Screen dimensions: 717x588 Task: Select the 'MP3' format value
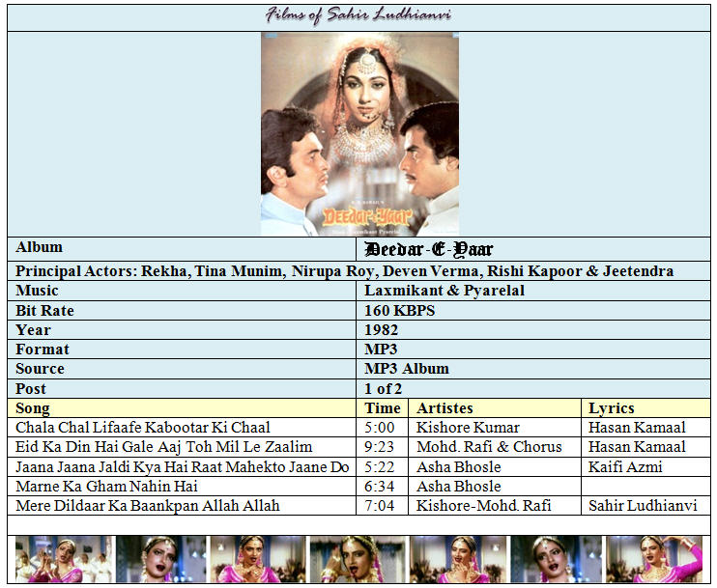pyautogui.click(x=381, y=350)
